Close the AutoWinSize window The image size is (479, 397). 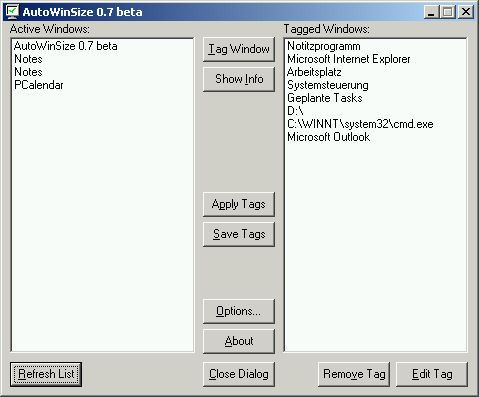(x=466, y=12)
